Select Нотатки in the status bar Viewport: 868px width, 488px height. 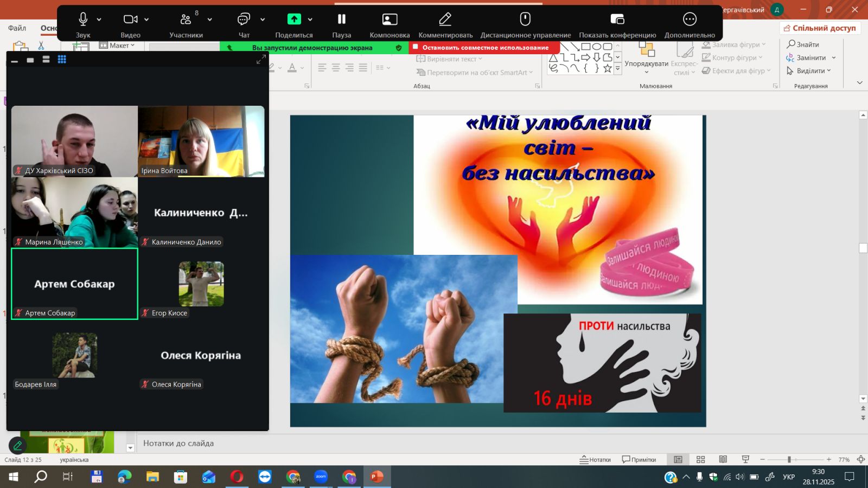point(595,460)
